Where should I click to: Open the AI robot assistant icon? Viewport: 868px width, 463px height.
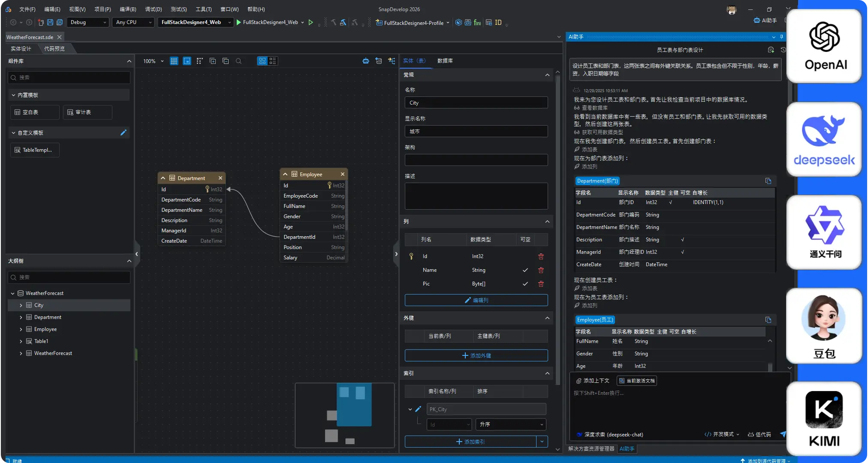(365, 61)
